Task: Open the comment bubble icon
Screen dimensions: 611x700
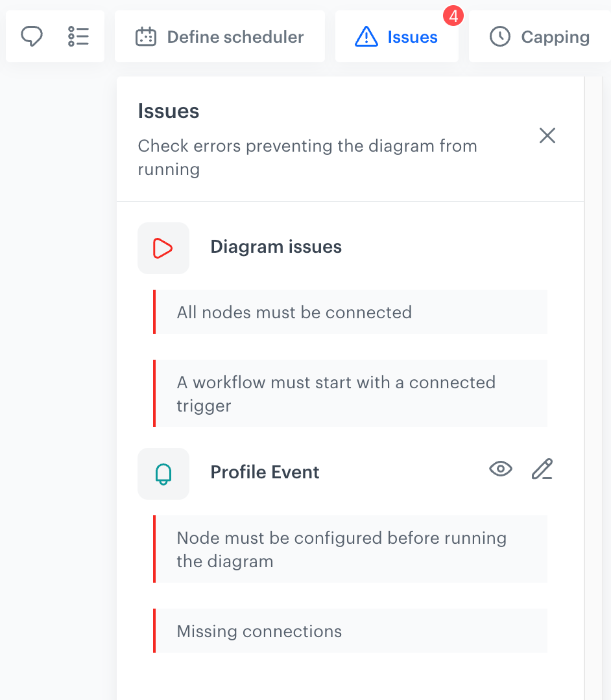Action: pos(31,36)
